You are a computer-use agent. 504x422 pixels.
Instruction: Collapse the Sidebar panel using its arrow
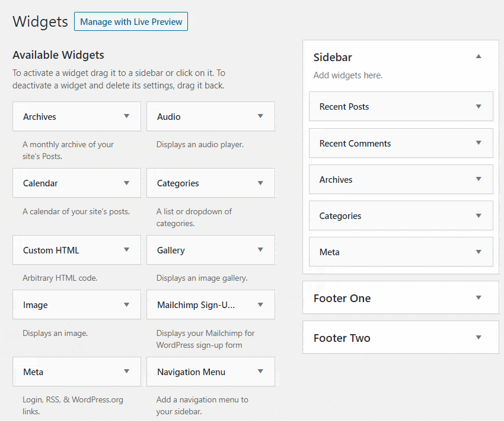pos(479,55)
